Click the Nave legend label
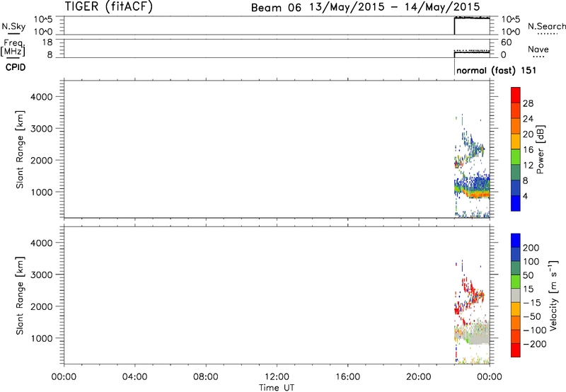The width and height of the screenshot is (566, 392). click(538, 50)
